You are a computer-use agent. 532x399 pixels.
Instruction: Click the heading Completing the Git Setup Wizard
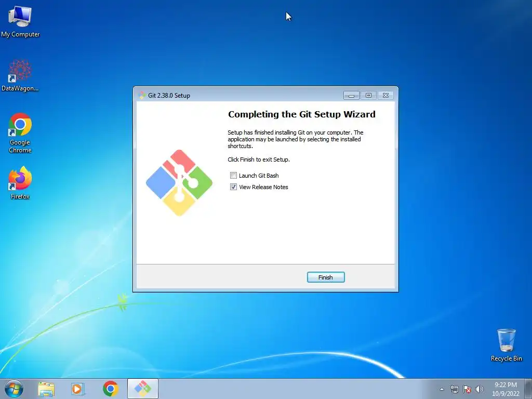(302, 114)
